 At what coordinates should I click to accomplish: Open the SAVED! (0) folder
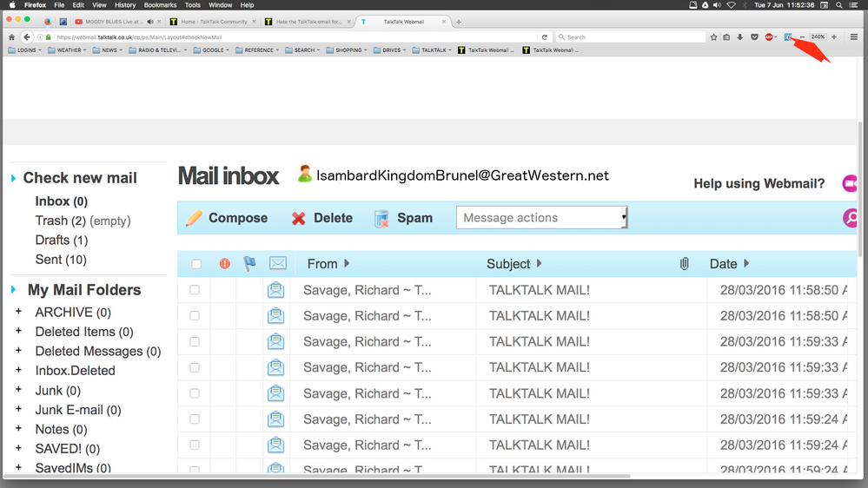pyautogui.click(x=68, y=449)
